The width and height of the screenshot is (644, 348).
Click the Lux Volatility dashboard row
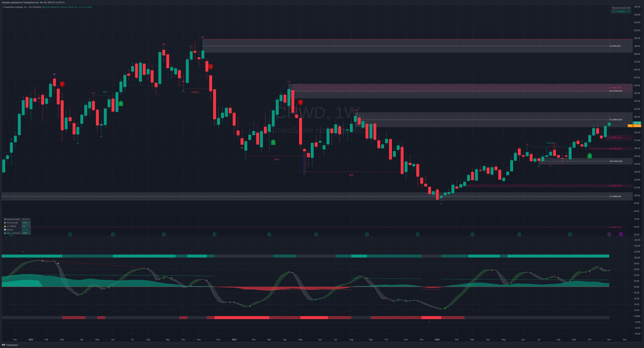[17, 226]
